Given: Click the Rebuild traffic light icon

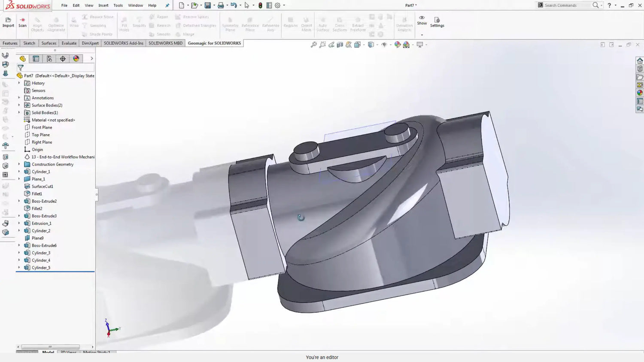Looking at the screenshot, I should [260, 6].
